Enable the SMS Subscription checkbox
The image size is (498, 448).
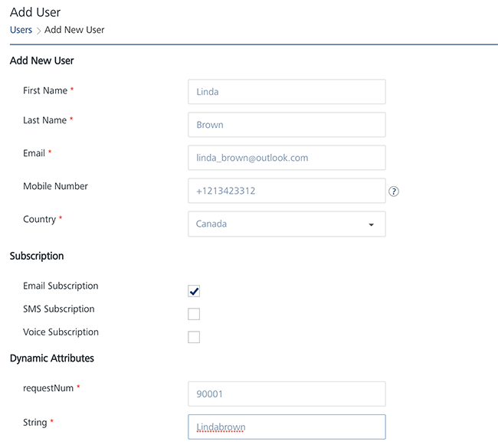pos(194,314)
